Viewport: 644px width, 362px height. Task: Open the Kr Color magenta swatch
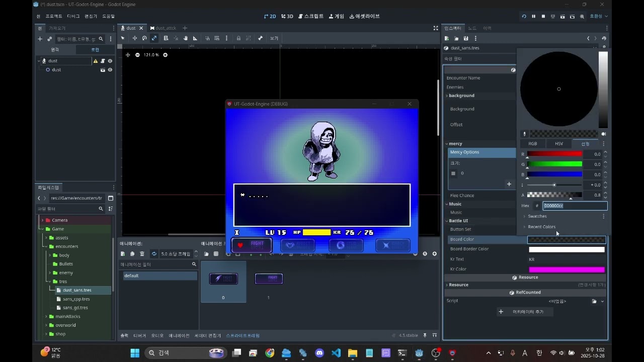567,269
